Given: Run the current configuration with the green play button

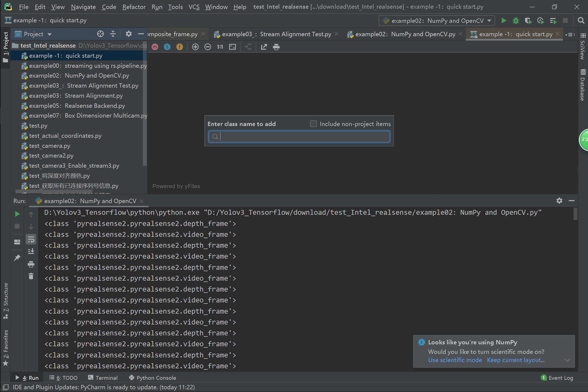Looking at the screenshot, I should tap(504, 20).
